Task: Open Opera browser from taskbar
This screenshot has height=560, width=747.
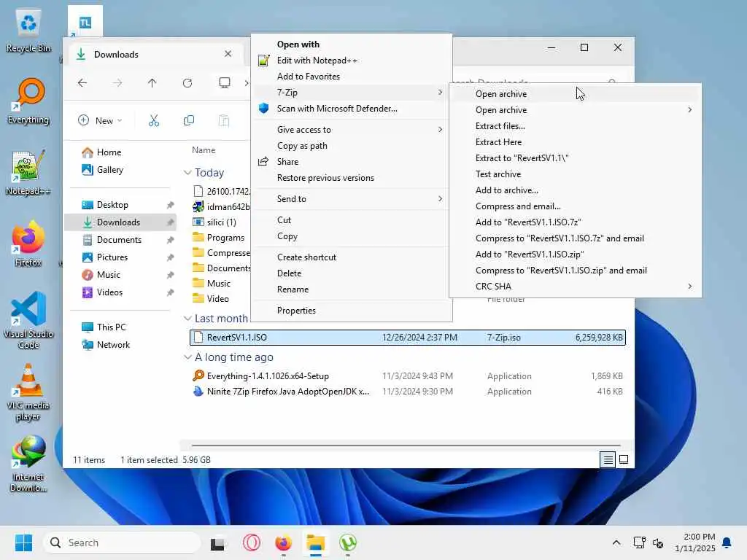Action: [251, 542]
